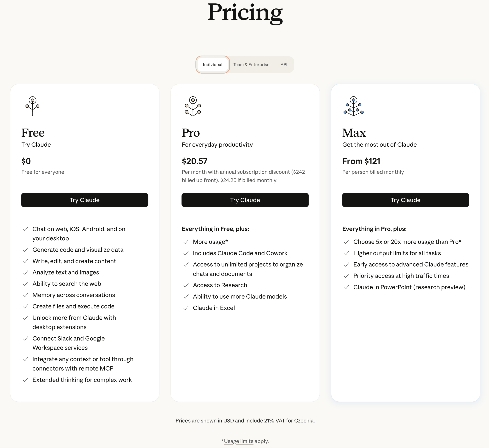Image resolution: width=489 pixels, height=448 pixels.
Task: Click checkmark beside Extended thinking for complex work
Action: click(25, 380)
